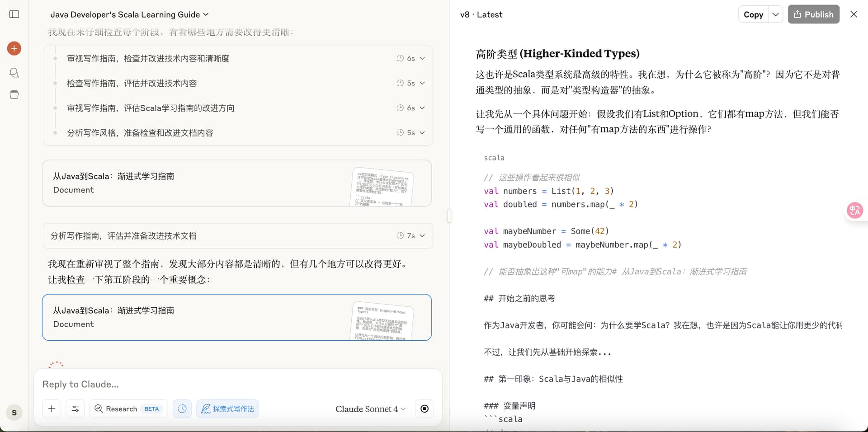Open the highlighted 从Java到Scala document card
Screen dimensions: 868x432
[x=237, y=317]
